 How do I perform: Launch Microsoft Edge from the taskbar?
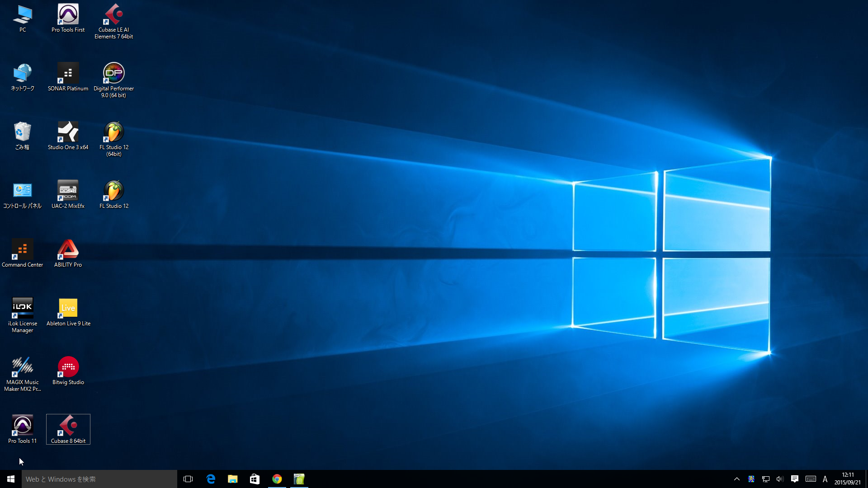pos(211,479)
